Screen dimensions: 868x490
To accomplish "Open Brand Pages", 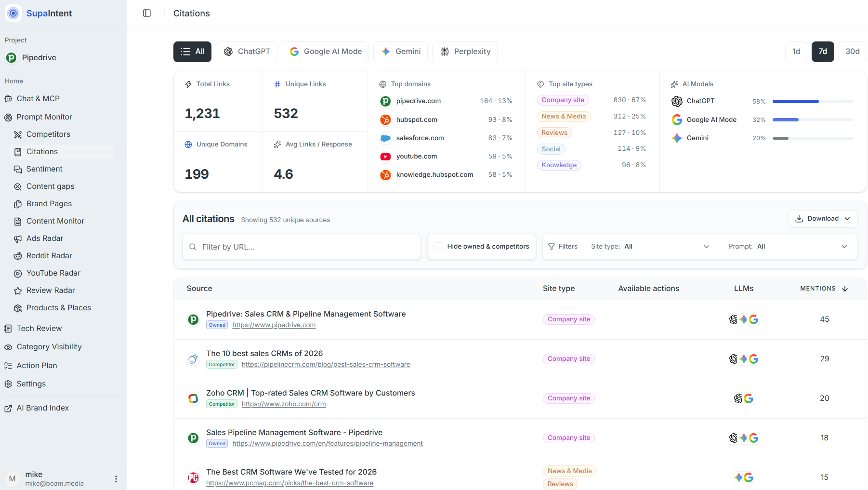I will pos(49,203).
